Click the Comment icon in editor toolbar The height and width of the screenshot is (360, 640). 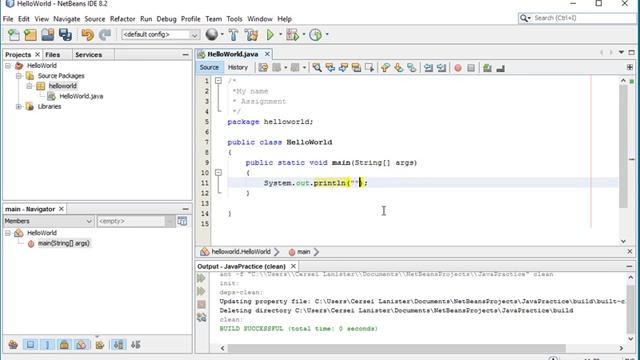point(487,68)
